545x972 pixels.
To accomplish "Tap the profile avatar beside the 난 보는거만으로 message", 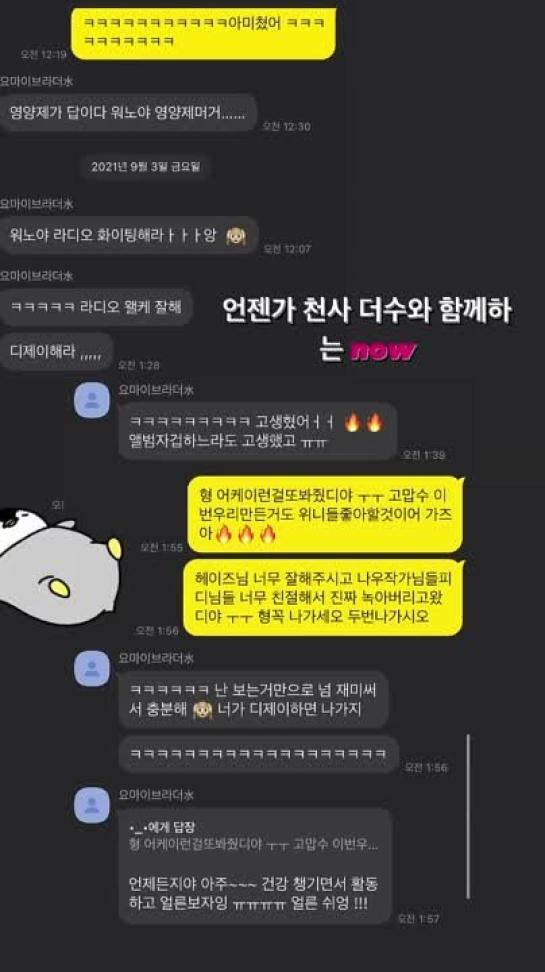I will (x=92, y=668).
